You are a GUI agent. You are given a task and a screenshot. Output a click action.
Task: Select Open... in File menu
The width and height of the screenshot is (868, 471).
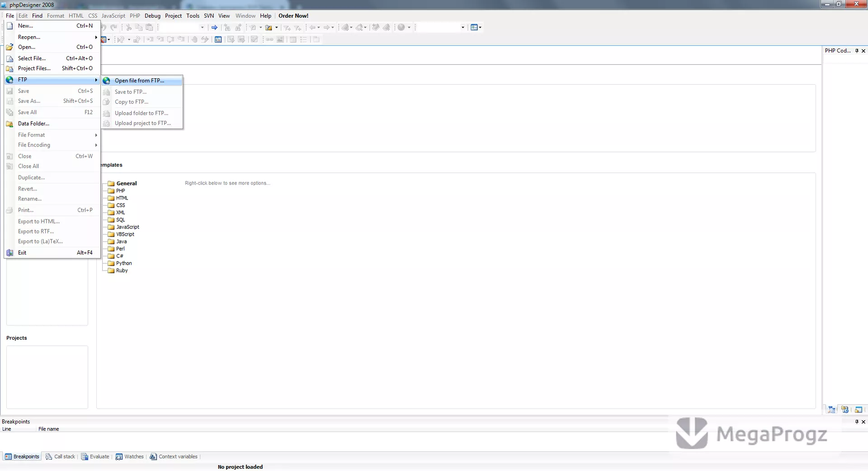tap(52, 47)
